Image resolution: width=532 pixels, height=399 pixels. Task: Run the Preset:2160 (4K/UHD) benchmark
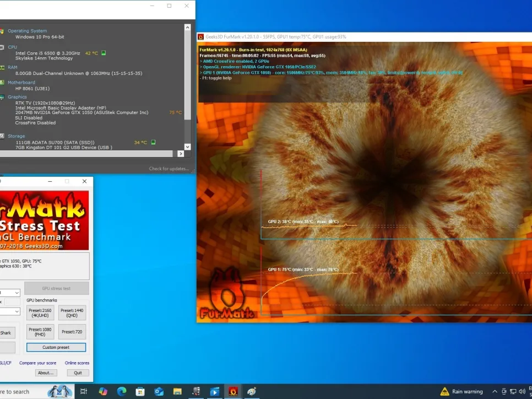point(40,312)
